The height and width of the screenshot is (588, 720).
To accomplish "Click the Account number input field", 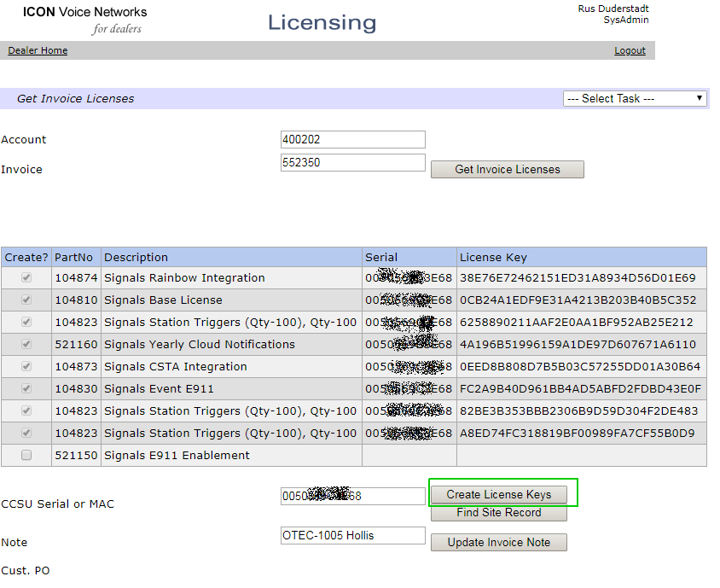I will click(x=352, y=139).
